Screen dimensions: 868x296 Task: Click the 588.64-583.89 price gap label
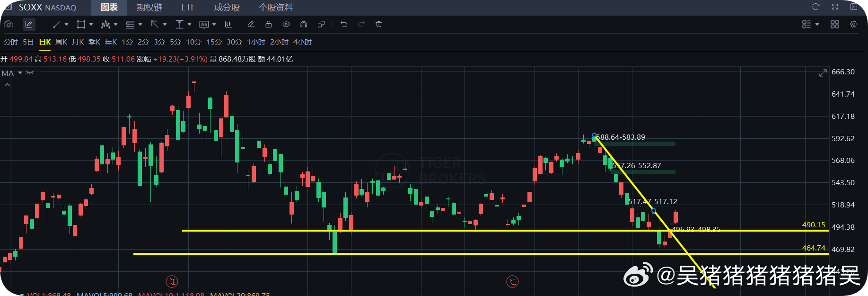[621, 137]
